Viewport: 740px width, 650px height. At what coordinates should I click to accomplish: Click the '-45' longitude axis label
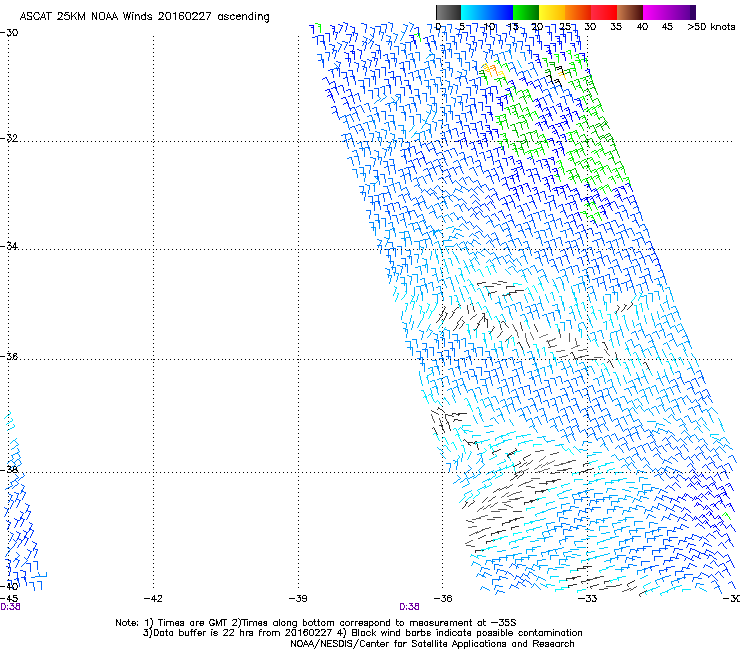click(x=9, y=599)
